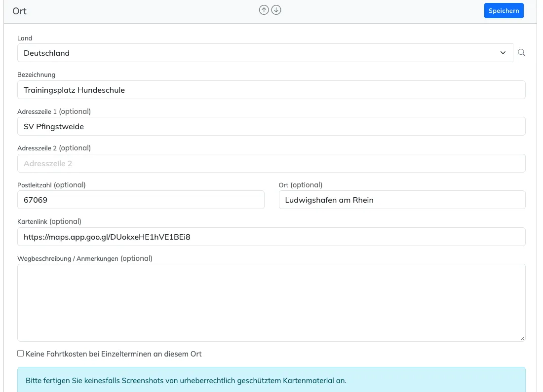Image resolution: width=543 pixels, height=392 pixels.
Task: Click into the Postleitzahl field
Action: (x=141, y=200)
